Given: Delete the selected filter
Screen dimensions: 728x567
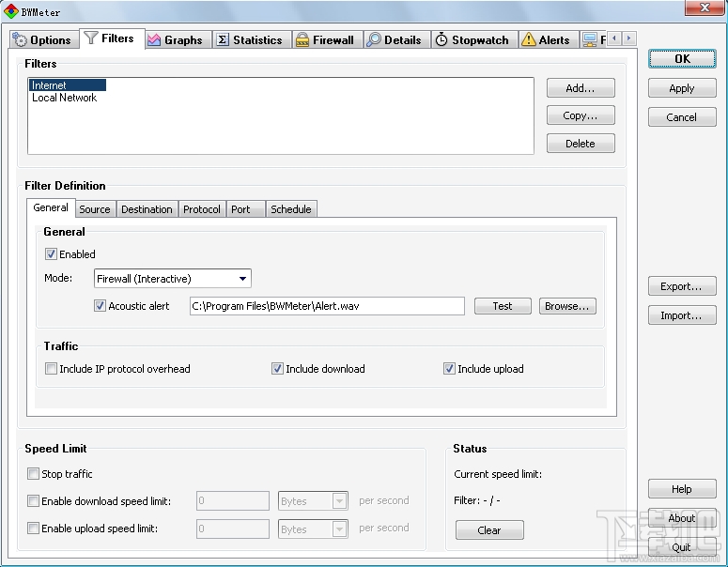Looking at the screenshot, I should [581, 144].
